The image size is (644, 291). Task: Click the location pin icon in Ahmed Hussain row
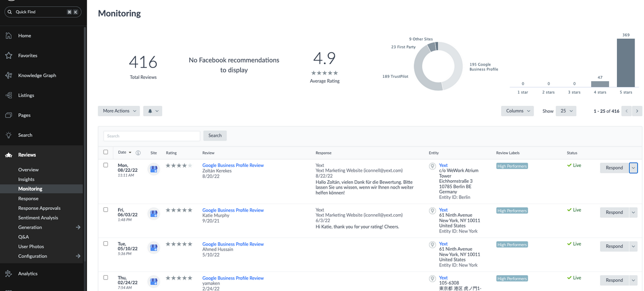(x=432, y=245)
